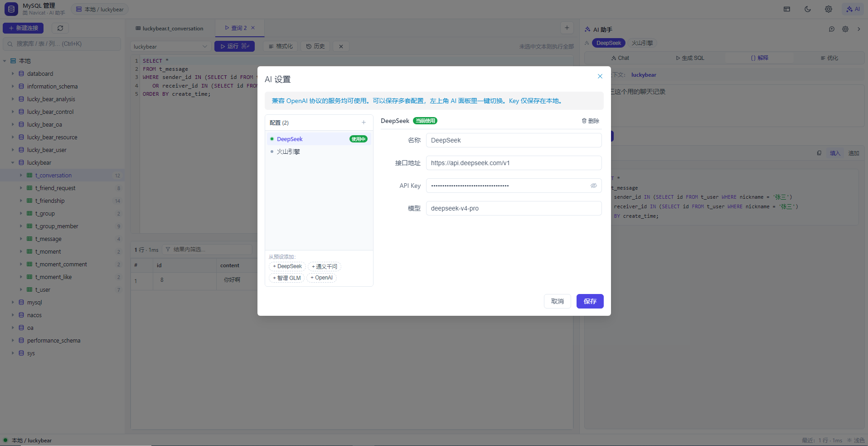The width and height of the screenshot is (868, 446).
Task: Open a new query tab with plus
Action: (567, 28)
